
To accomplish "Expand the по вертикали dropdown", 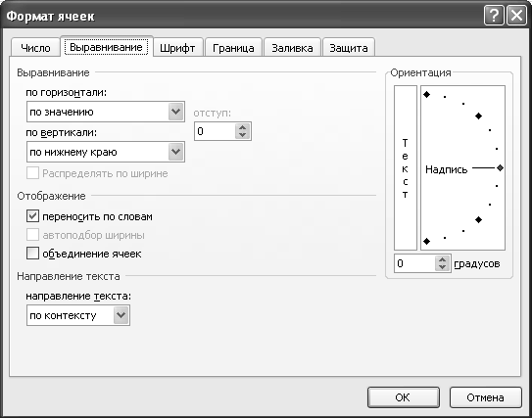I will tap(175, 152).
